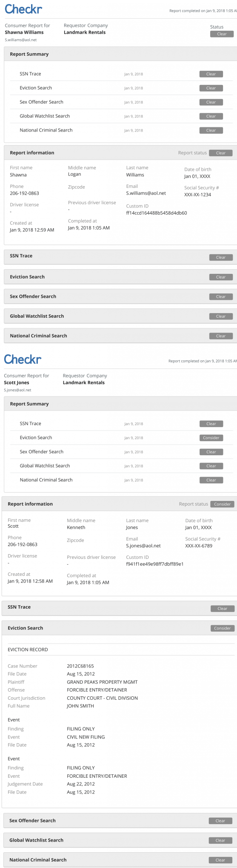Collapse Scott's Eviction Search section header
This screenshot has height=868, width=237.
point(119,628)
